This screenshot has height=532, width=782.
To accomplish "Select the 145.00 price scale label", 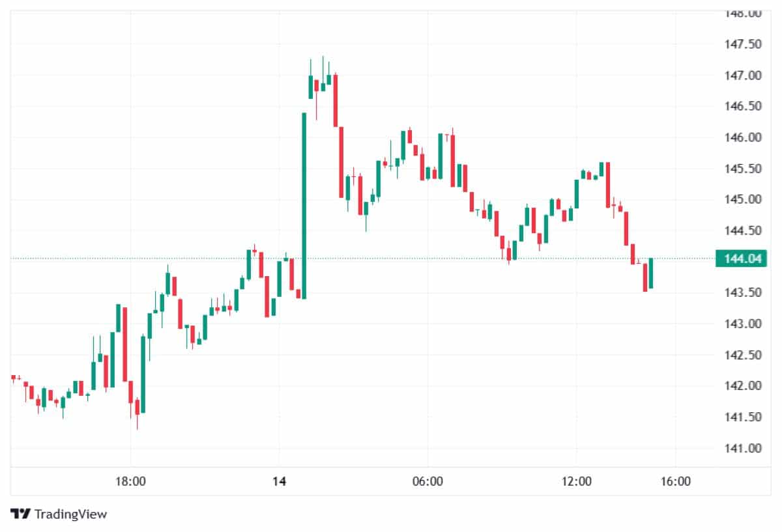I will 742,199.
